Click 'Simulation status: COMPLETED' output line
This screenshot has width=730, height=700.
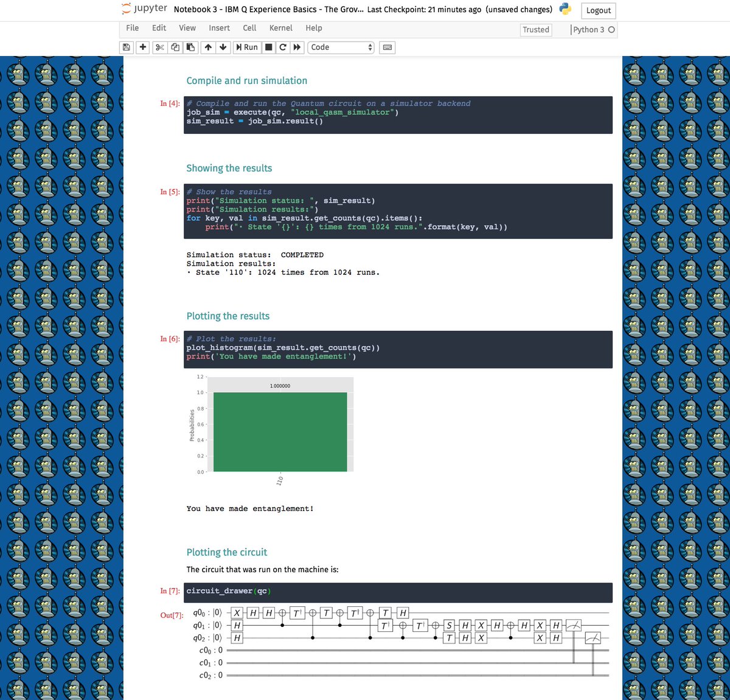pos(255,255)
